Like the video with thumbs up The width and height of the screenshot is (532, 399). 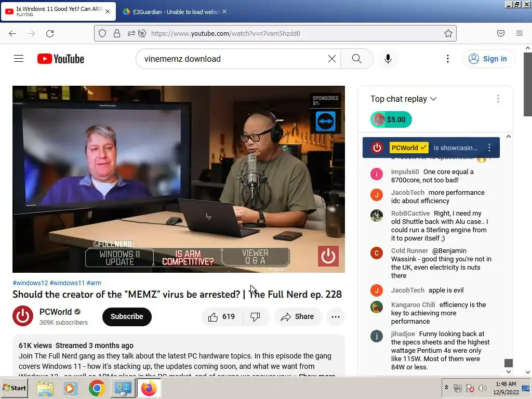pos(222,316)
